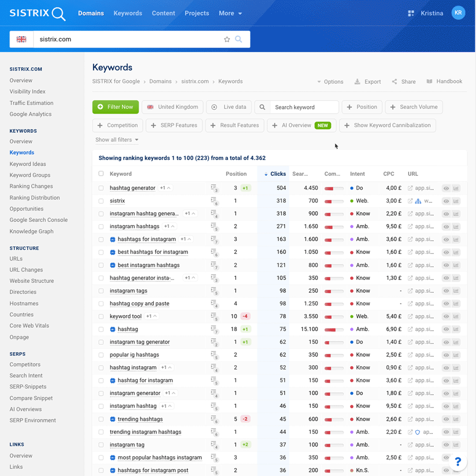Screen dimensions: 476x476
Task: Open SERP icon for sistrix keyword row
Action: [x=214, y=201]
